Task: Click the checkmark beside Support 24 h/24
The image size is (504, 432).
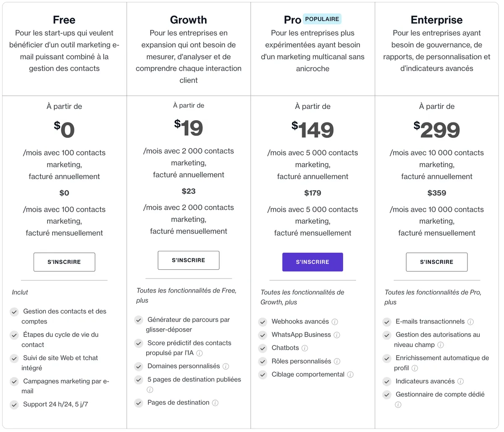Action: tap(14, 405)
